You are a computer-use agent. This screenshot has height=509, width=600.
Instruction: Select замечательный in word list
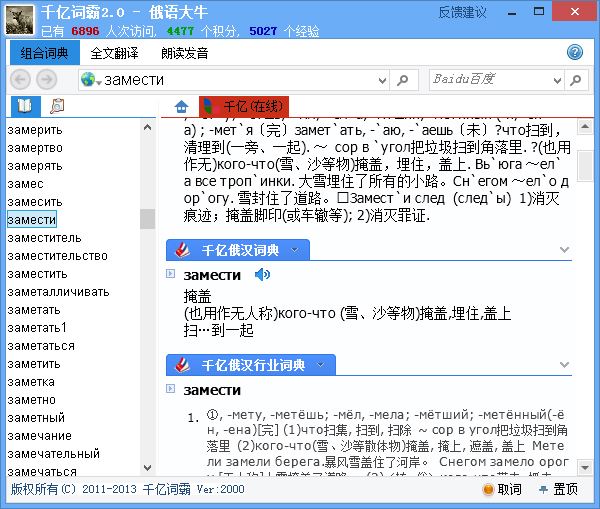point(54,454)
